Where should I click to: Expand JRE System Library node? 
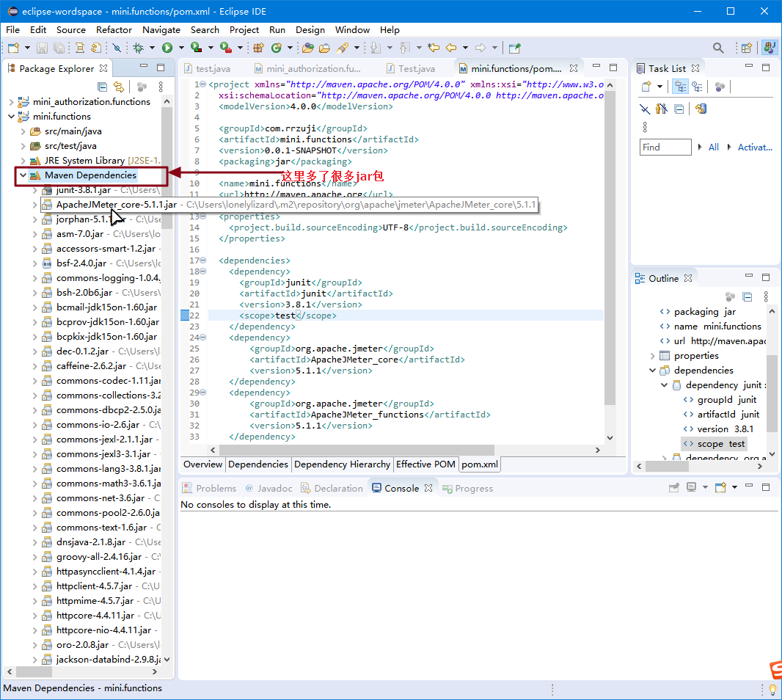[x=23, y=161]
